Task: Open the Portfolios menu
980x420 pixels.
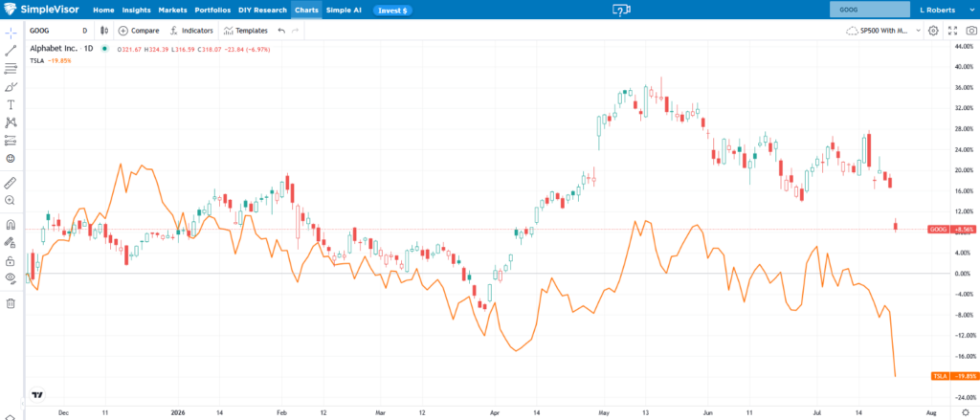Action: 212,10
